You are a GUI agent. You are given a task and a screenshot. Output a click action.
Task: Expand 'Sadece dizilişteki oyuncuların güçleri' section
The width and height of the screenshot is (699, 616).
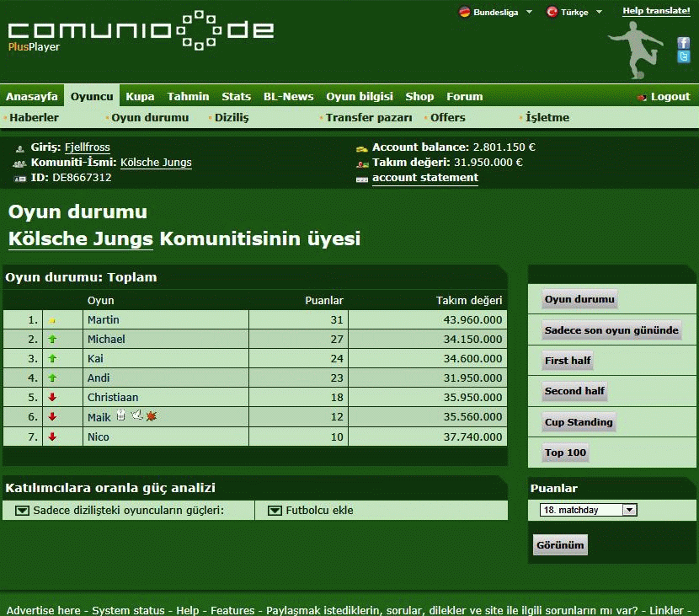pyautogui.click(x=23, y=510)
